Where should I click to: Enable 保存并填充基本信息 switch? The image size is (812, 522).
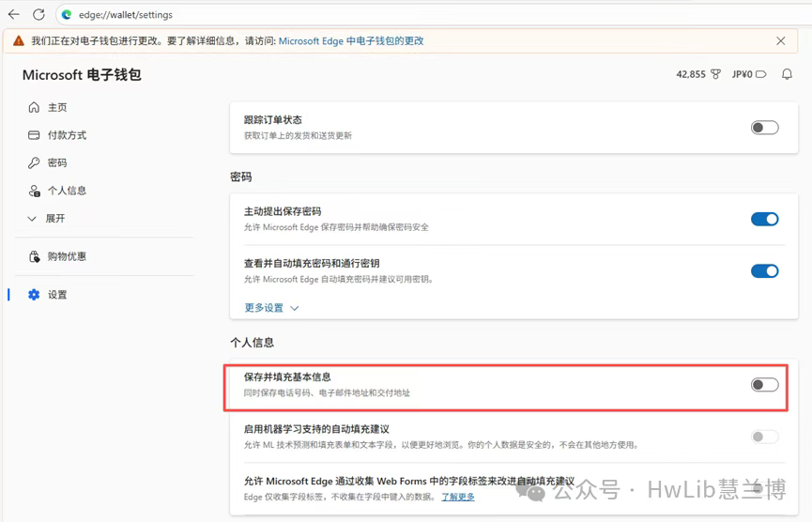(x=765, y=385)
